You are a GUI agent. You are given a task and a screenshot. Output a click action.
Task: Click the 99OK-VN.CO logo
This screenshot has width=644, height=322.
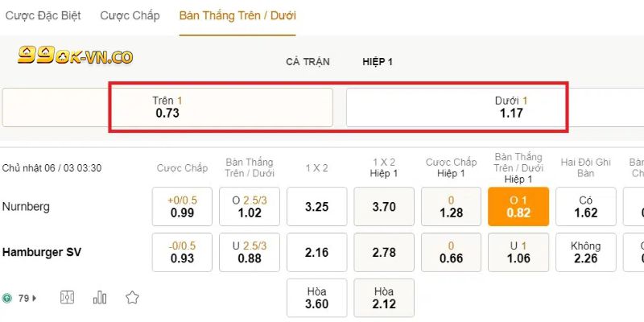[x=75, y=56]
